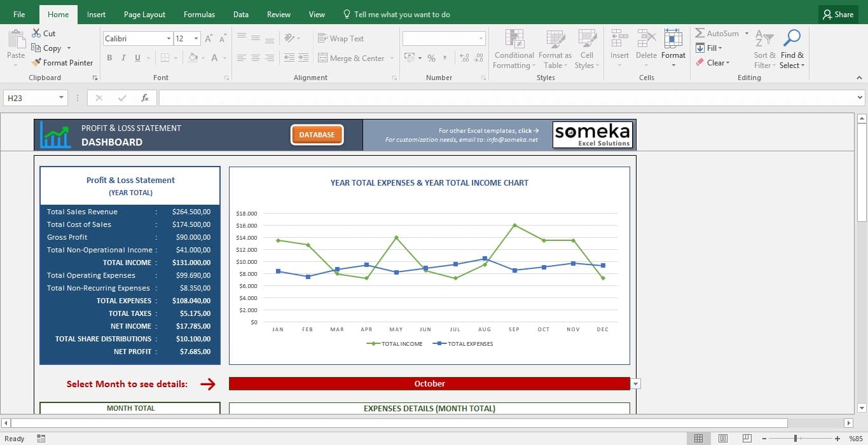Click the orange DATABASE button
Viewport: 868px width, 445px height.
[317, 135]
